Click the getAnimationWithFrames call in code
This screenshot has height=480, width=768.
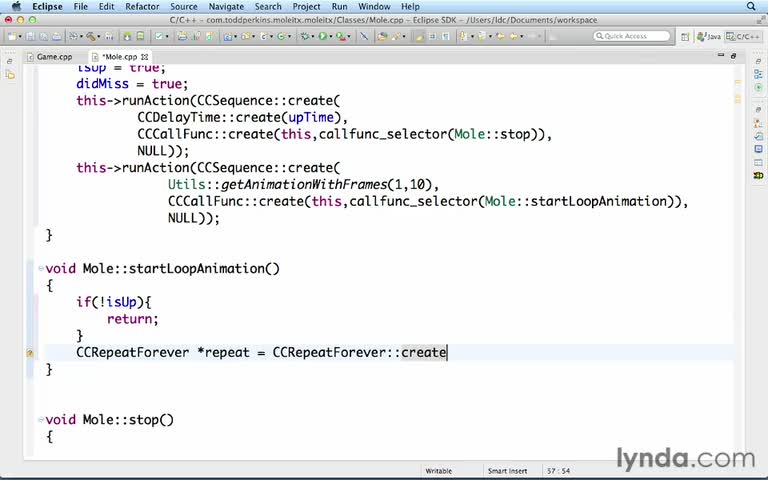304,185
